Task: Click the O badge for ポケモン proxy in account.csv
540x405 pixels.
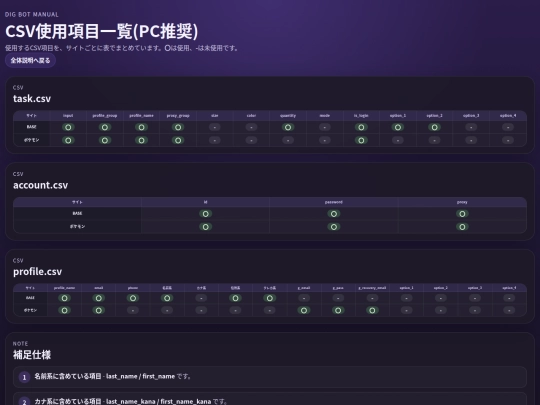Action: pyautogui.click(x=462, y=227)
